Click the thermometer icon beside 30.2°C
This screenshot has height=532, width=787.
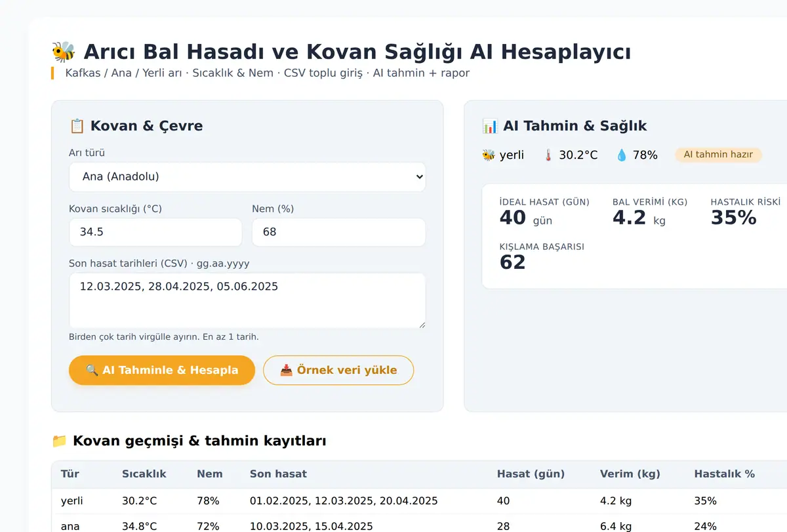coord(548,155)
